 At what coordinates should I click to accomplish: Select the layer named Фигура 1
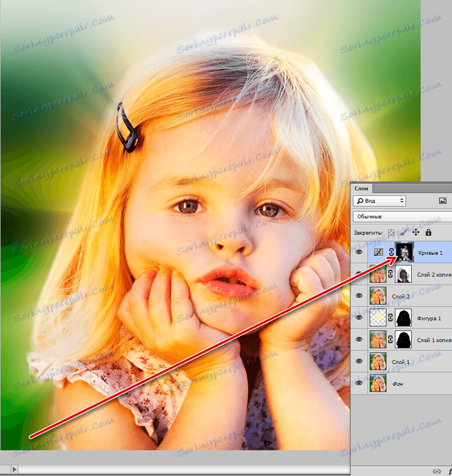coord(429,319)
